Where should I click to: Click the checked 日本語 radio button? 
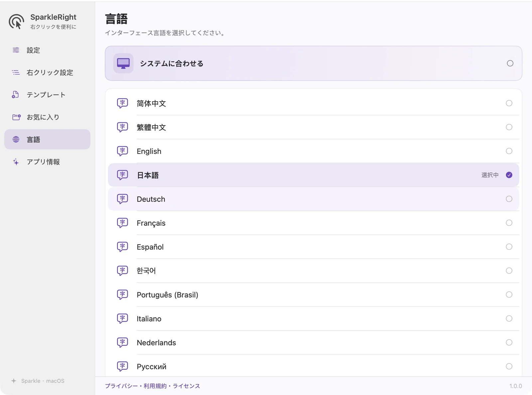click(509, 175)
